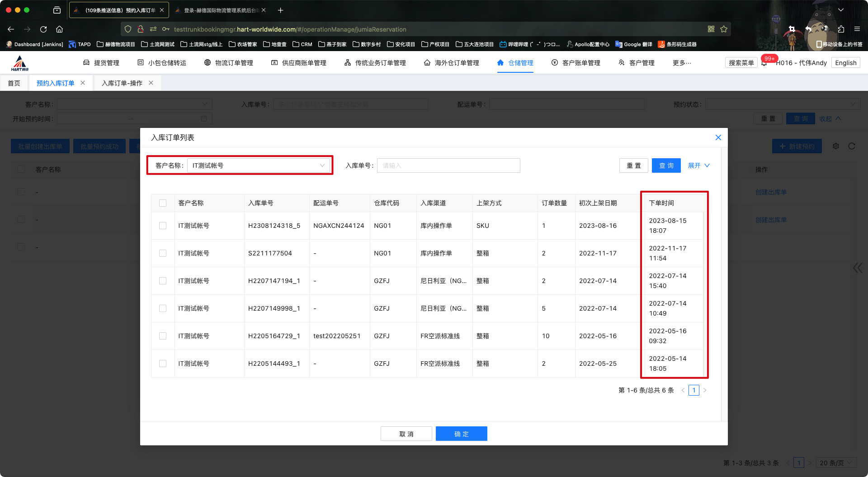
Task: Open the 仓储管理 menu item
Action: click(x=515, y=63)
